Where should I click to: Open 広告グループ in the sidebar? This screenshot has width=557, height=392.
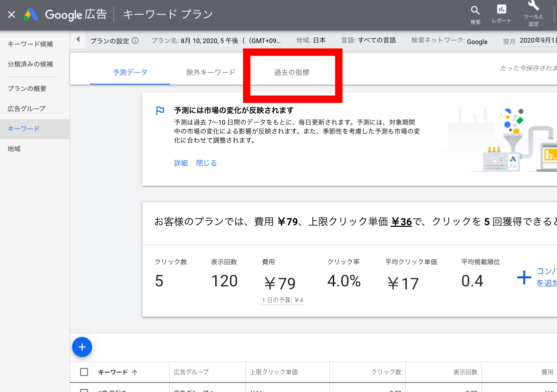27,109
